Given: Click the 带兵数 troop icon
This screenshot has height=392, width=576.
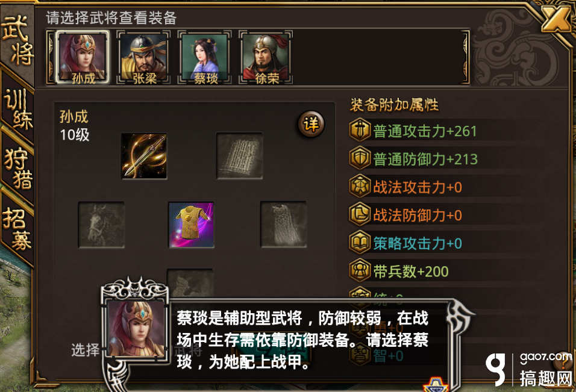Looking at the screenshot, I should coord(360,270).
